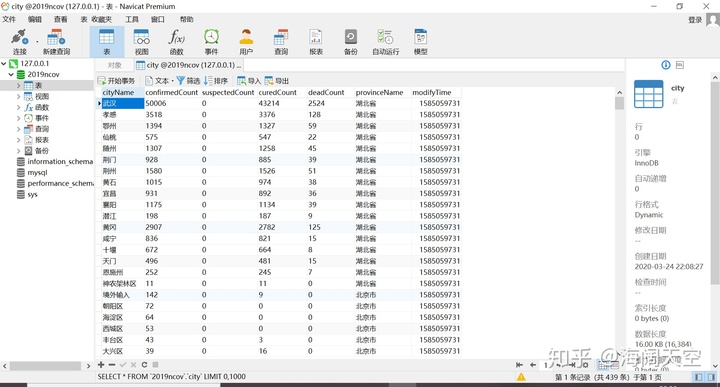Image resolution: width=720 pixels, height=387 pixels.
Task: Open the 函数 f(x) functions toolbar button
Action: click(x=176, y=42)
